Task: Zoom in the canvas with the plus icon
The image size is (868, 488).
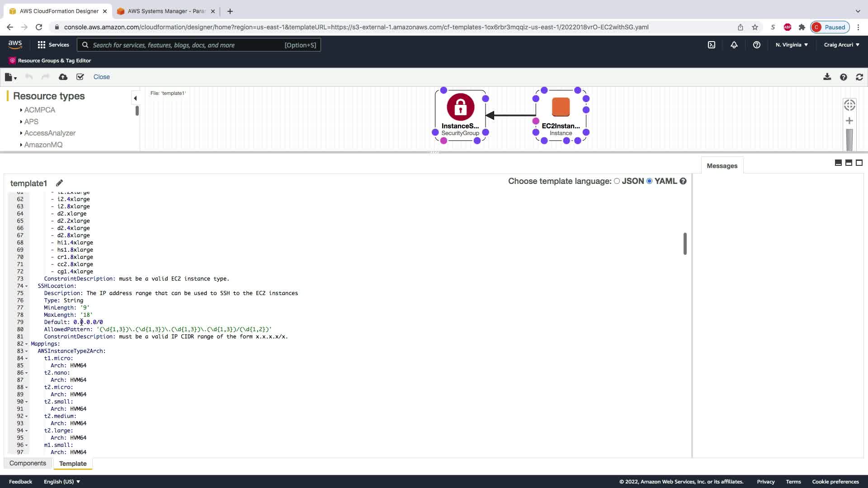Action: 849,121
